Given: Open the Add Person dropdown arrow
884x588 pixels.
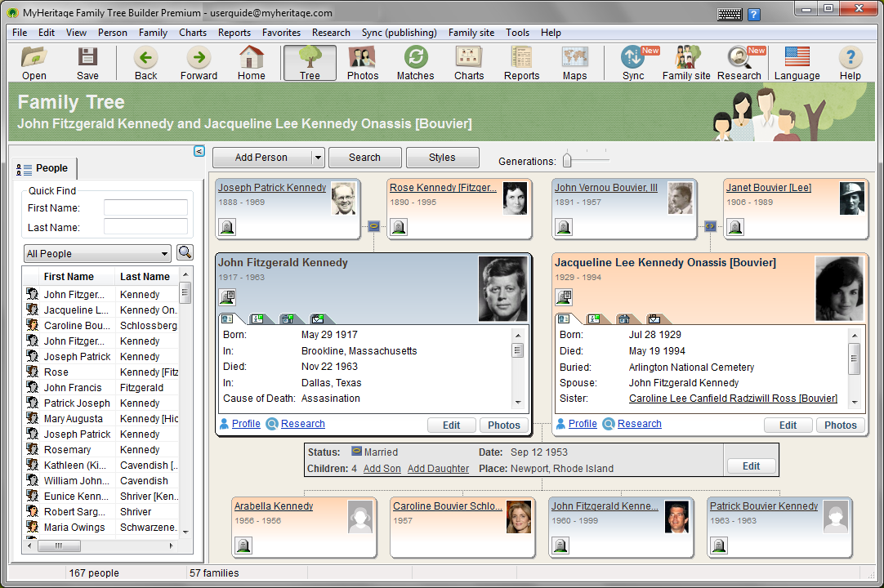Looking at the screenshot, I should 318,158.
